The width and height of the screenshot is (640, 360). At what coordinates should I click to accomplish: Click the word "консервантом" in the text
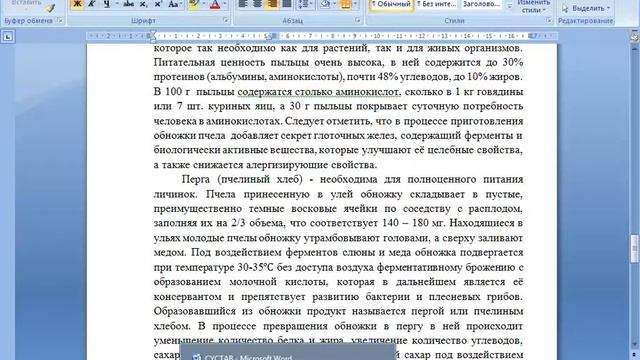[188, 297]
